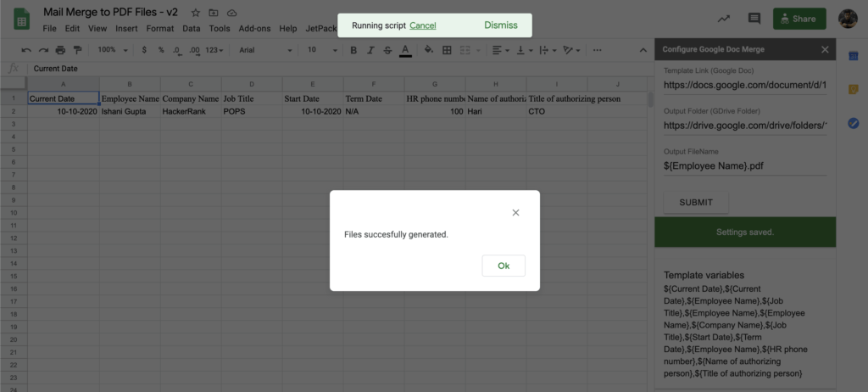The height and width of the screenshot is (392, 868).
Task: Click the Output Folder input field
Action: click(x=744, y=126)
